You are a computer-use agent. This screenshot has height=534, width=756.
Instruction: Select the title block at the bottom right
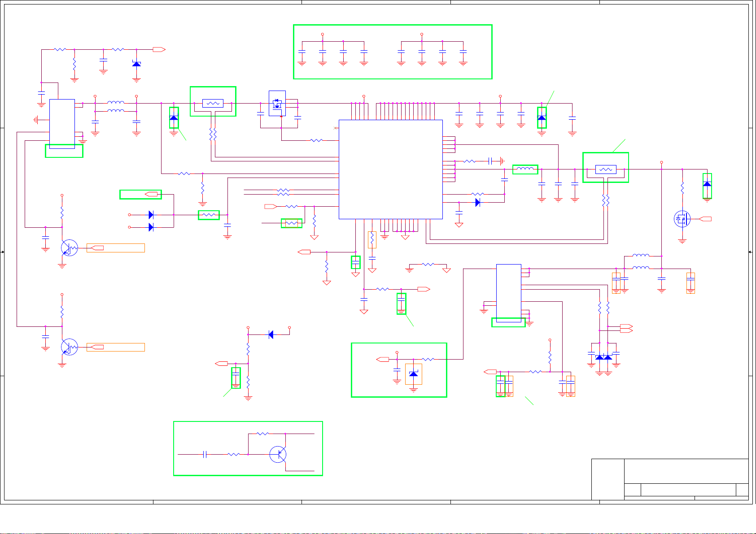pos(670,479)
